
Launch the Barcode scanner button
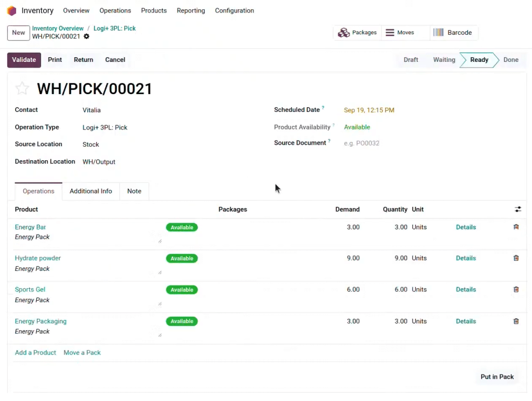453,33
